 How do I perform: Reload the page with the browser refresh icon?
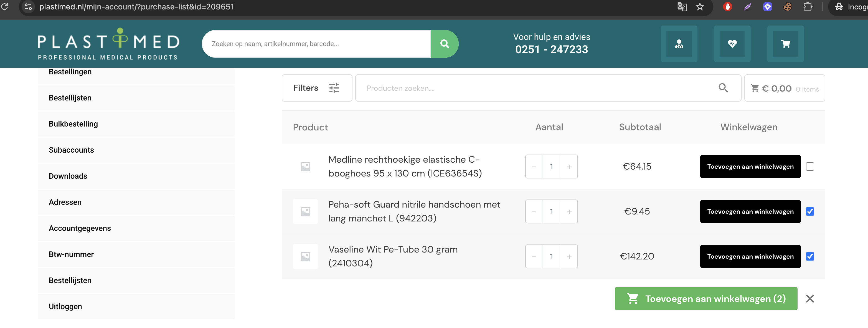(x=4, y=6)
